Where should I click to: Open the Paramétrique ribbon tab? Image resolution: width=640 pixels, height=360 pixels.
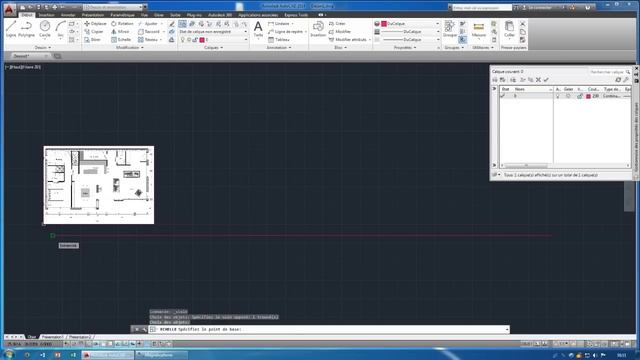tap(122, 15)
